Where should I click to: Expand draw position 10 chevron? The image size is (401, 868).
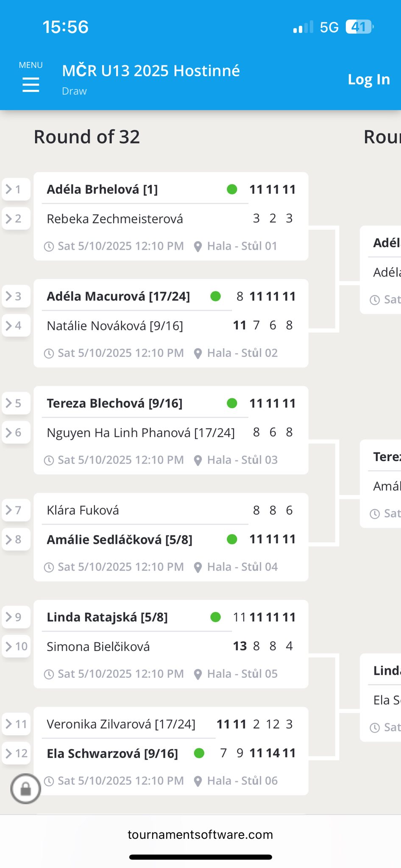click(x=9, y=646)
